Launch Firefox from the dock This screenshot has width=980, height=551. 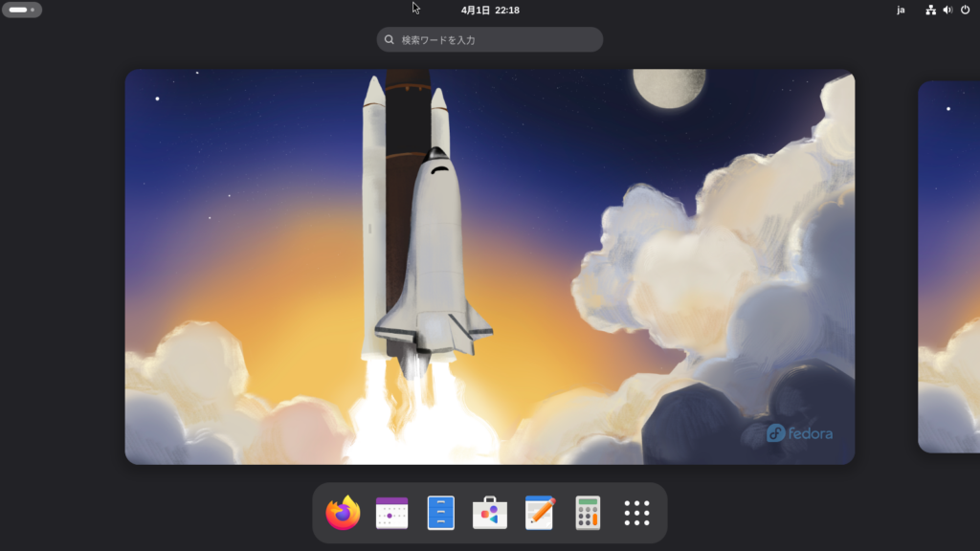tap(343, 513)
